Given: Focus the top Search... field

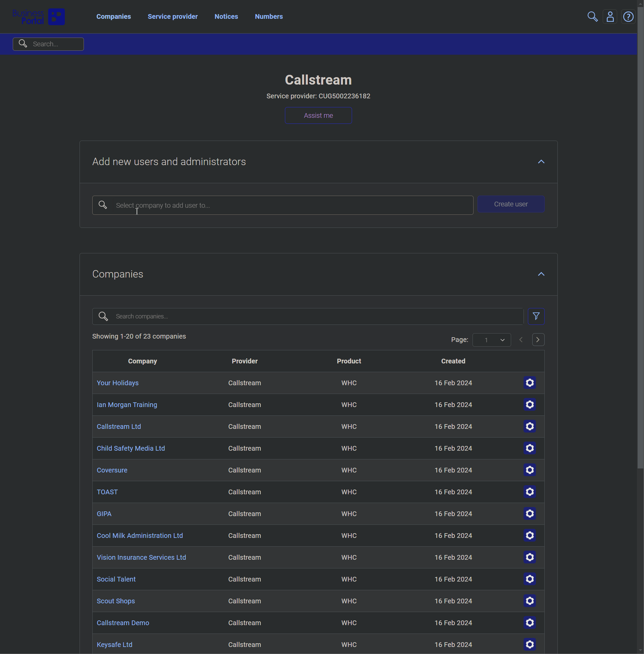Looking at the screenshot, I should 48,44.
